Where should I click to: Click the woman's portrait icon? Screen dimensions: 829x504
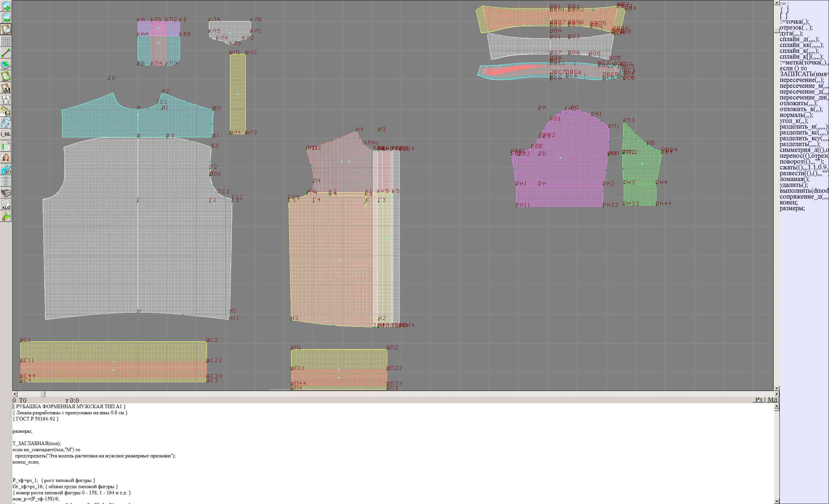6,158
